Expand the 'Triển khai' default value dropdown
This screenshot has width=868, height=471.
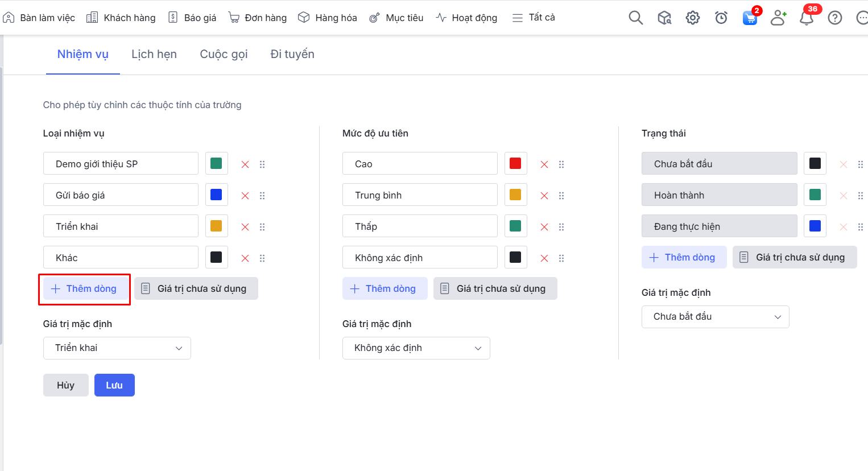click(x=117, y=348)
